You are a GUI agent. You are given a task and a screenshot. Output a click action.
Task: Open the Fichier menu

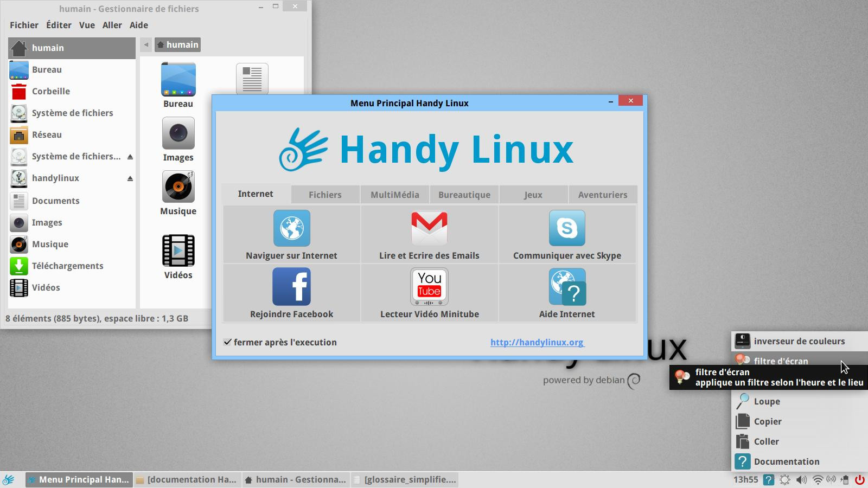pyautogui.click(x=24, y=25)
